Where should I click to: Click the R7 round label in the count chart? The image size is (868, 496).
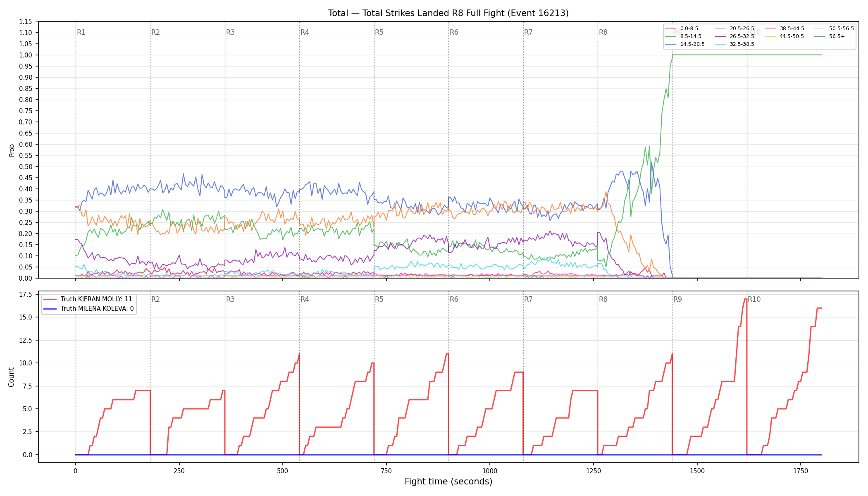[528, 299]
